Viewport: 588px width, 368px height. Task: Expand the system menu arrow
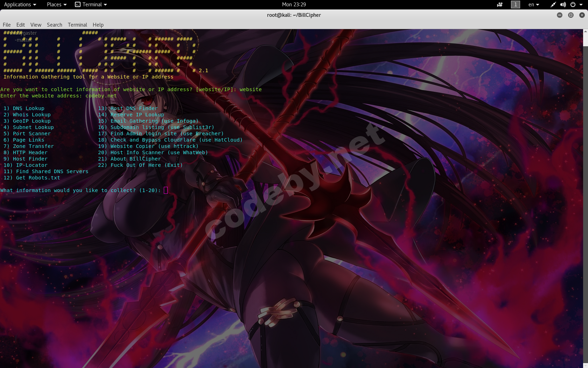click(x=581, y=5)
